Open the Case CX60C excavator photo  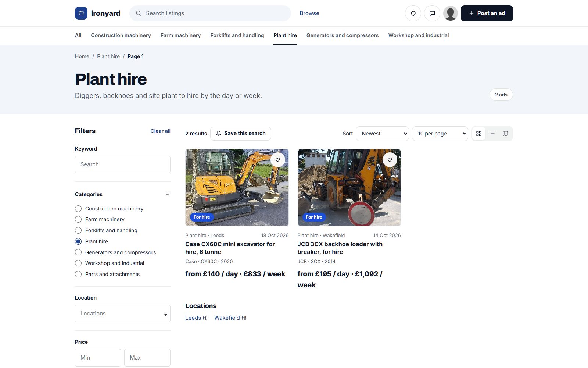pos(237,187)
